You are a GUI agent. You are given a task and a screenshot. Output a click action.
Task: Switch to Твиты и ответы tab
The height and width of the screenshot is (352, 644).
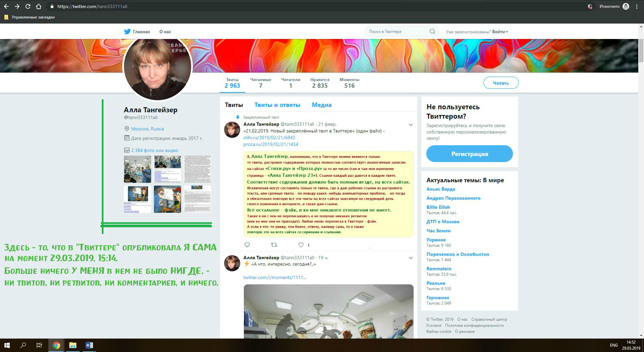pos(277,105)
